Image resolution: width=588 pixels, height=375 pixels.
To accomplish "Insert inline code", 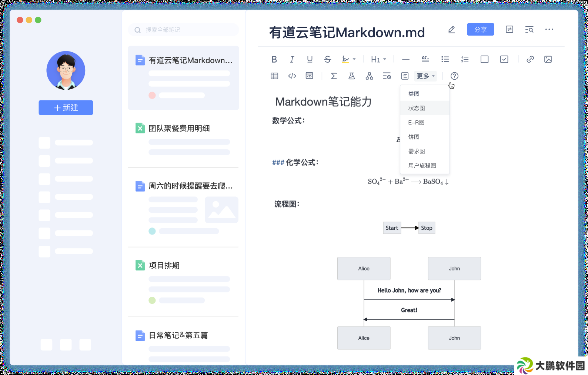I will click(x=292, y=76).
